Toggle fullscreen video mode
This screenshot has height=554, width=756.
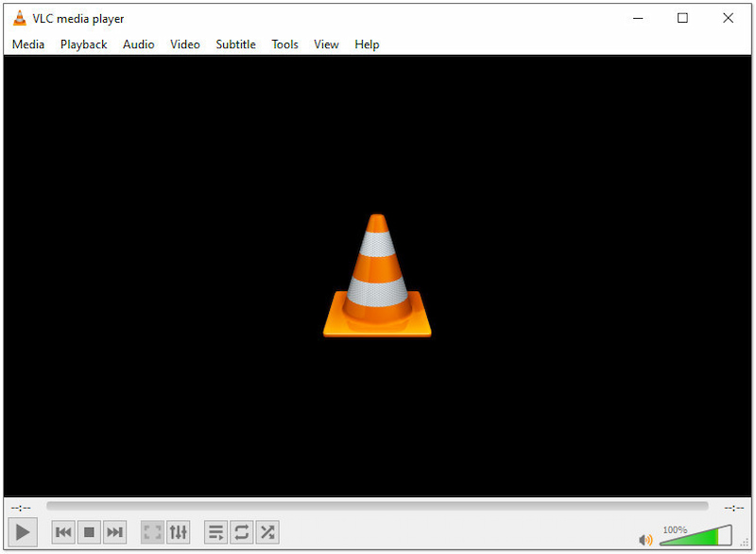coord(152,531)
